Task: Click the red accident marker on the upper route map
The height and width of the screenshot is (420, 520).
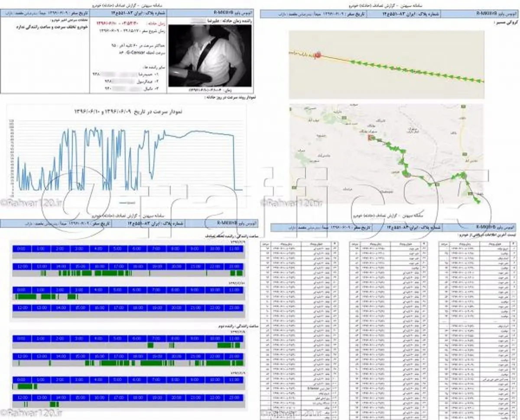Action: tap(318, 55)
